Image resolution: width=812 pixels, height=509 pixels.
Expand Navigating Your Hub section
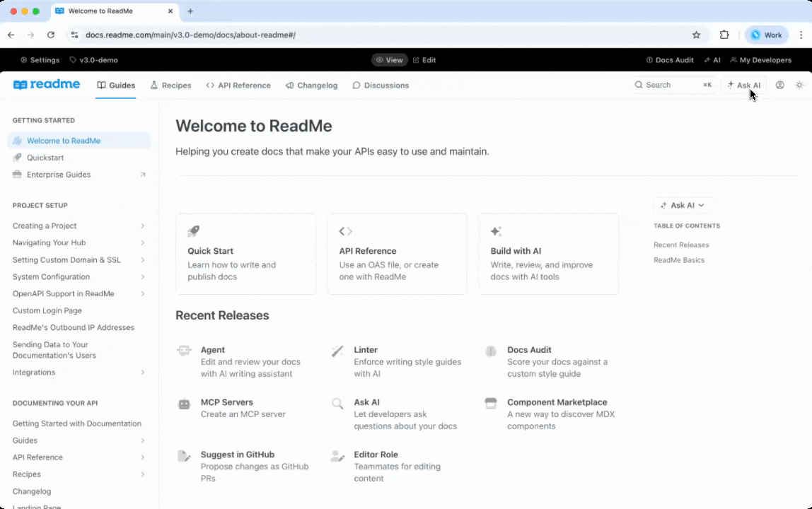click(142, 242)
